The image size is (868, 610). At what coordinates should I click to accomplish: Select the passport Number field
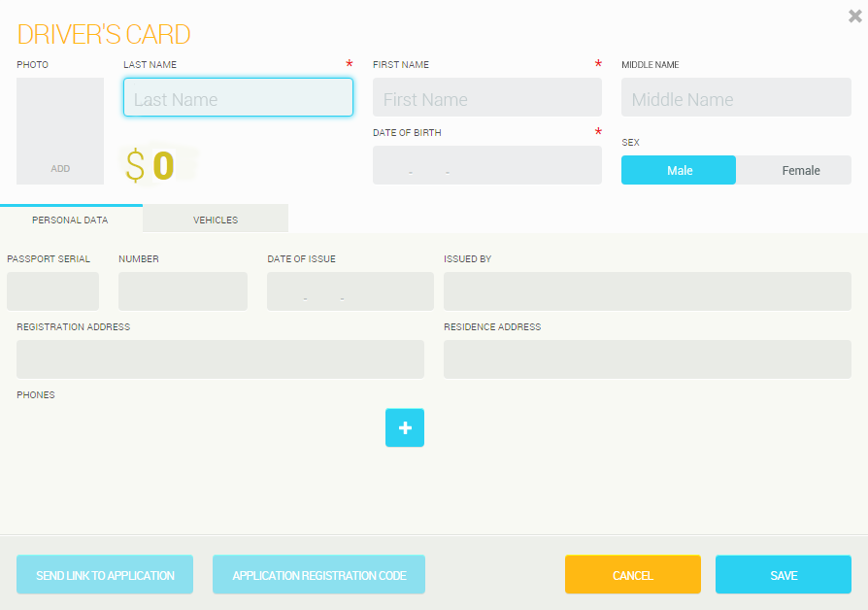pos(183,291)
